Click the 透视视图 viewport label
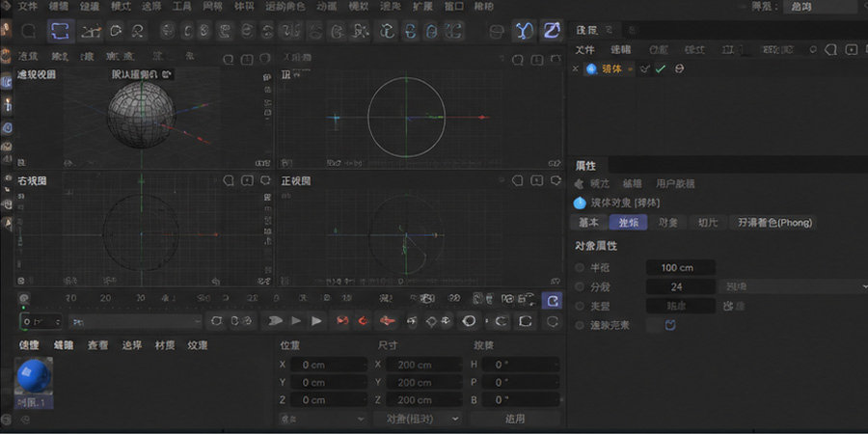868x434 pixels. pyautogui.click(x=36, y=74)
